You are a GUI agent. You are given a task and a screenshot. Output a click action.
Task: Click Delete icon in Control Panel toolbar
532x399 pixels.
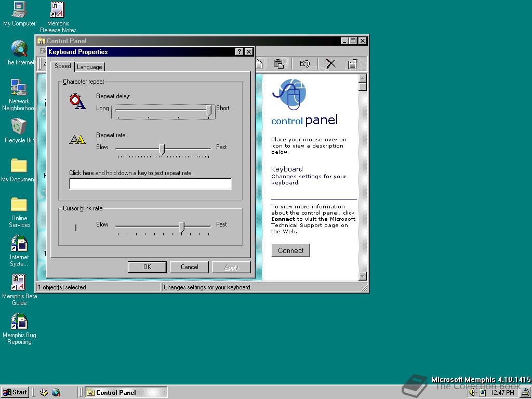click(331, 64)
